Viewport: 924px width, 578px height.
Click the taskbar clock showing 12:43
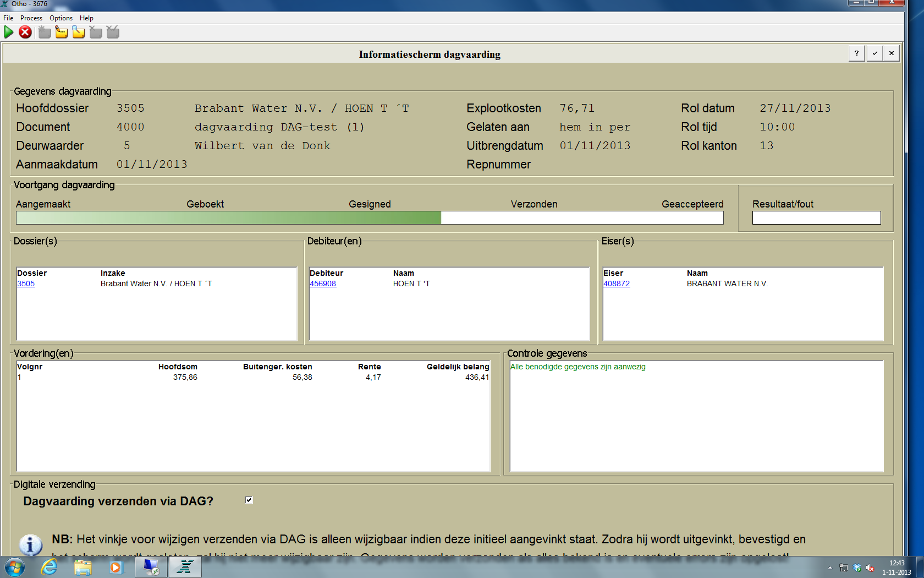click(x=897, y=568)
